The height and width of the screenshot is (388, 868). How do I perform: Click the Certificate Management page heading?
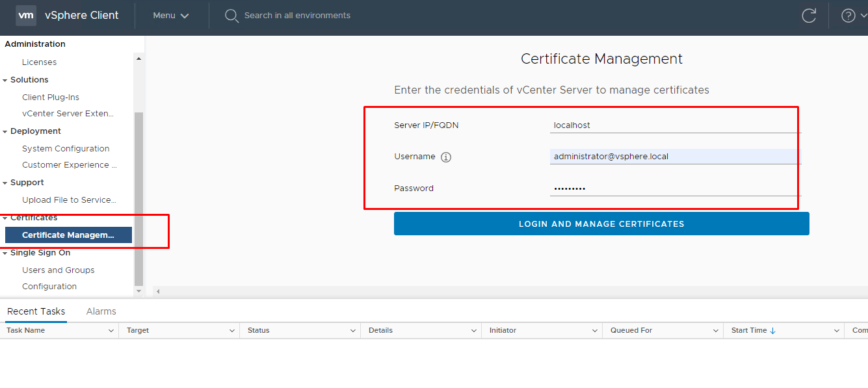click(x=601, y=59)
